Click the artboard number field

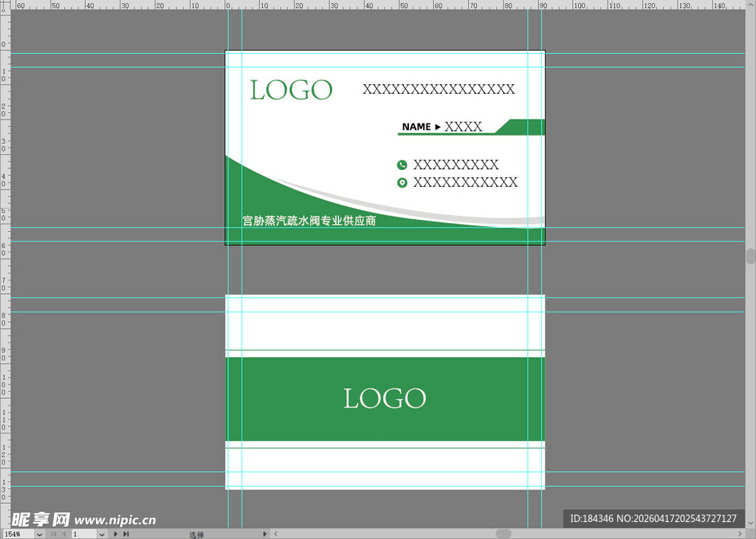click(83, 534)
